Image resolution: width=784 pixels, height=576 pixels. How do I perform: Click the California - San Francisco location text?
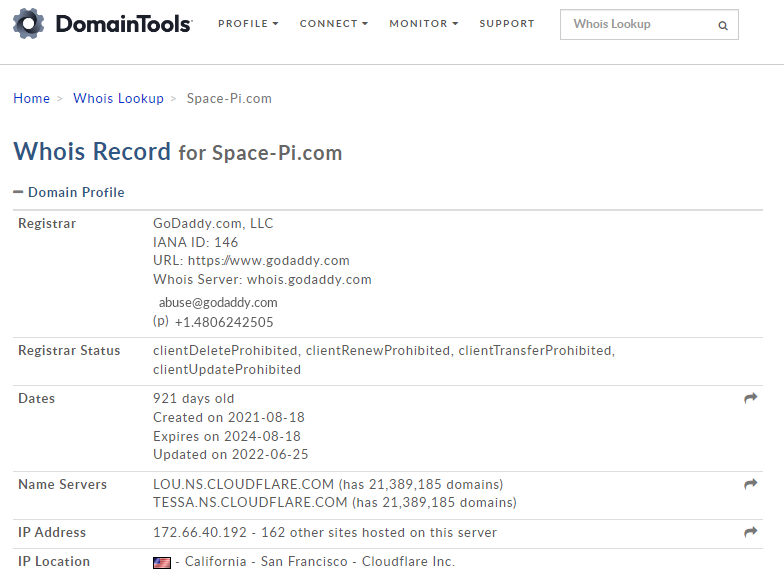(x=266, y=562)
